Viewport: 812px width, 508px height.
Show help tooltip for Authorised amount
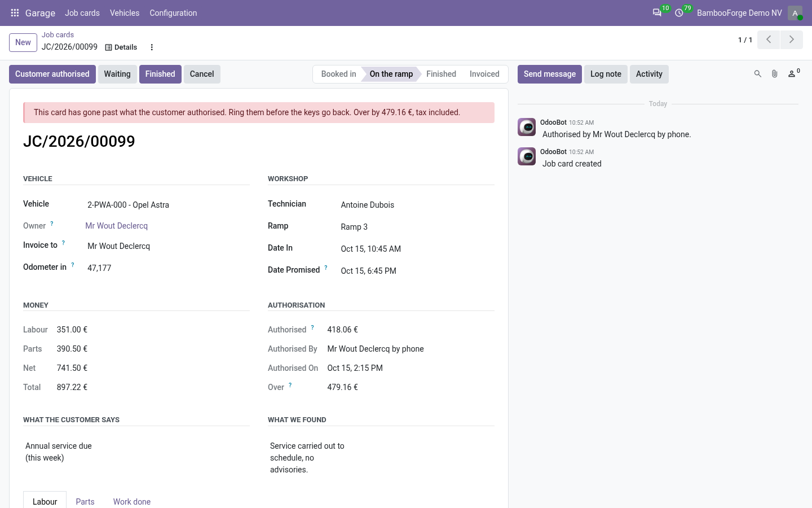coord(312,327)
